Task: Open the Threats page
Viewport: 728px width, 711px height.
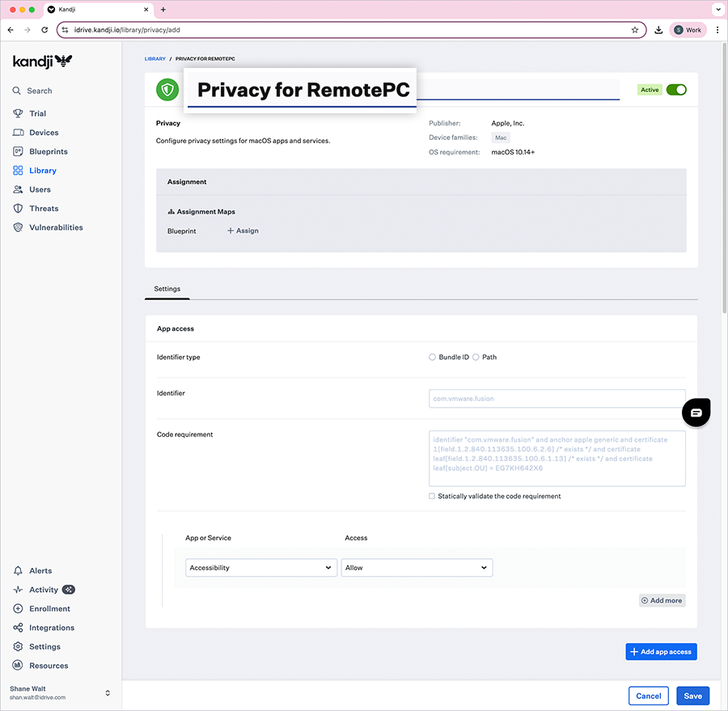Action: [42, 208]
